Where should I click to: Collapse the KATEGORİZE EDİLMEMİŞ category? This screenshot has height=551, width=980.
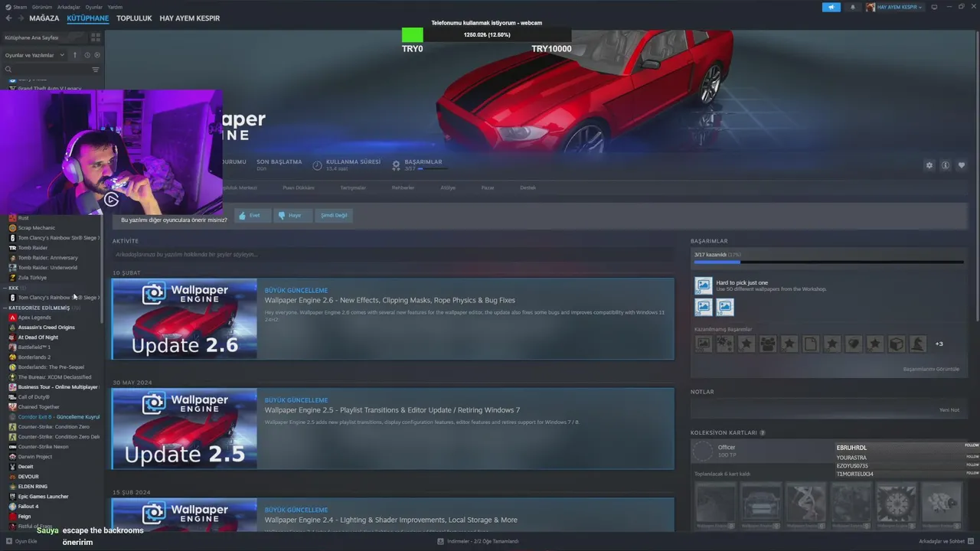pos(38,308)
